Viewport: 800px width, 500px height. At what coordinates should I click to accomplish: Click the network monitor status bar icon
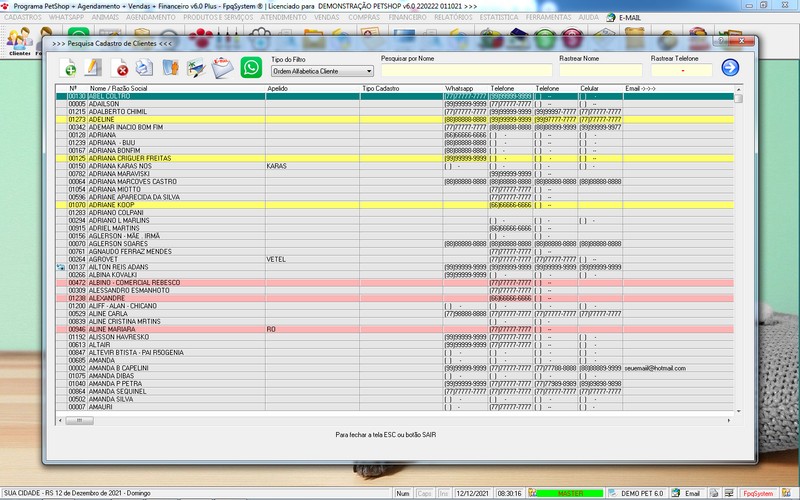[729, 493]
